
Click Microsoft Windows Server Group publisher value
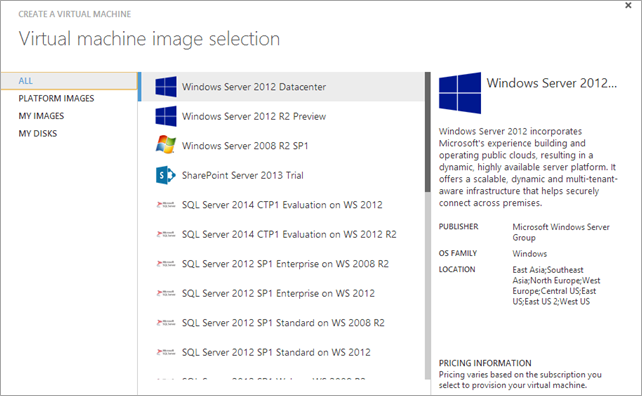[561, 232]
